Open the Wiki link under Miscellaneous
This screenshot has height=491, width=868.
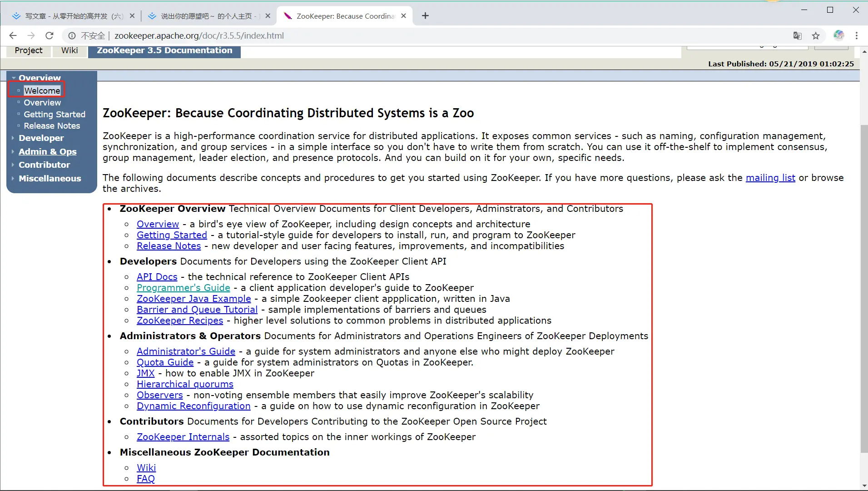(x=146, y=468)
